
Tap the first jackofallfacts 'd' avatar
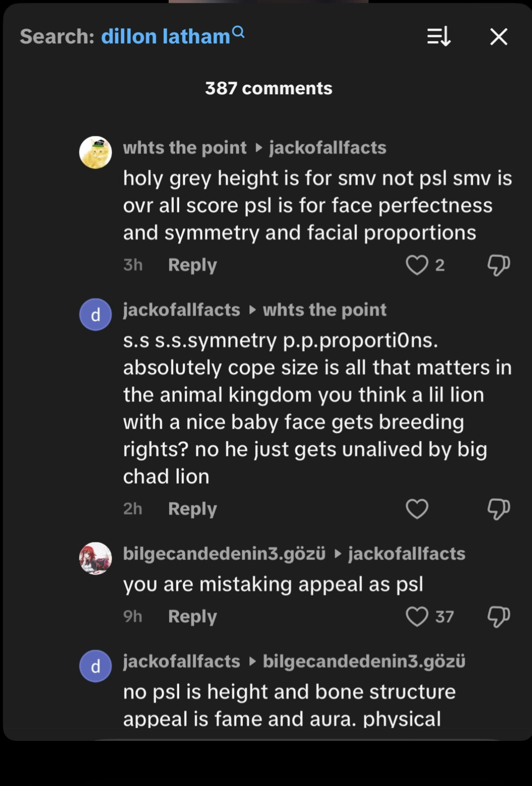click(96, 314)
